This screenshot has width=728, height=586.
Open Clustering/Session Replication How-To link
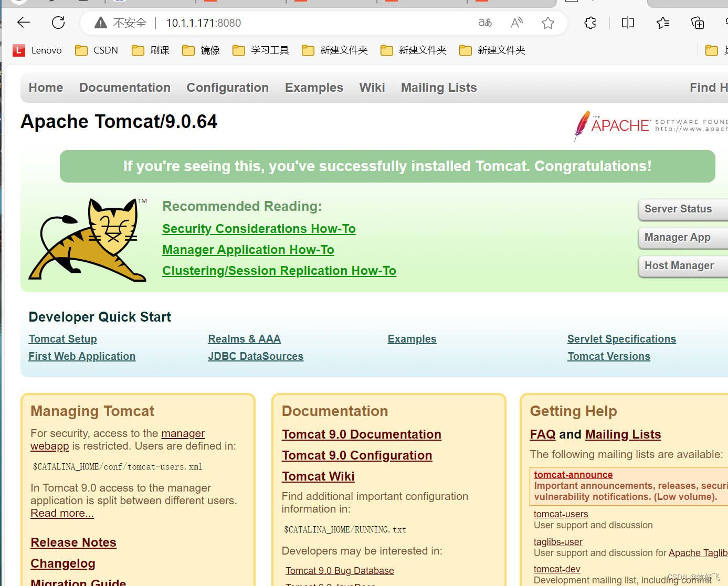click(x=279, y=271)
